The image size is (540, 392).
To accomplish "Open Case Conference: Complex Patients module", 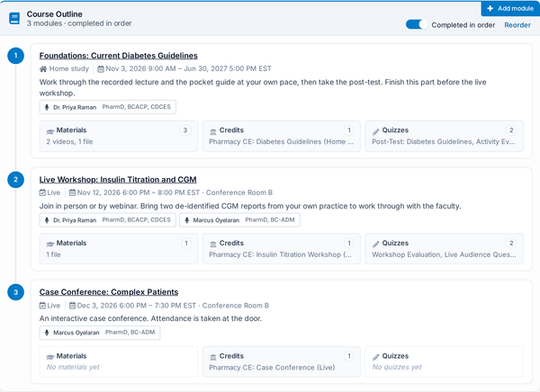I will pyautogui.click(x=109, y=292).
